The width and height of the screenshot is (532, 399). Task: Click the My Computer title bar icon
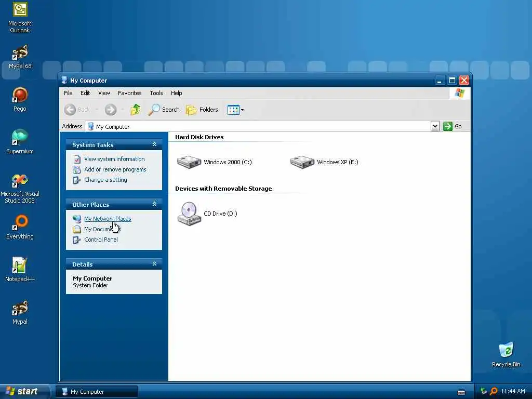click(x=64, y=80)
